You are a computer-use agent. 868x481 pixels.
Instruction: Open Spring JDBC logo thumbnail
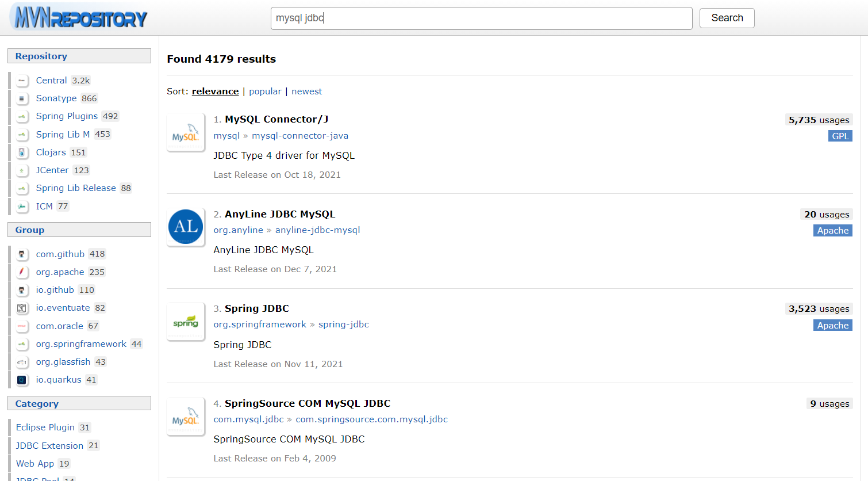186,322
